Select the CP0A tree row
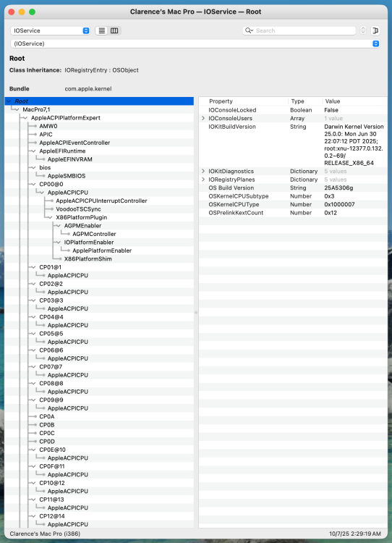The height and width of the screenshot is (543, 392). [x=100, y=416]
